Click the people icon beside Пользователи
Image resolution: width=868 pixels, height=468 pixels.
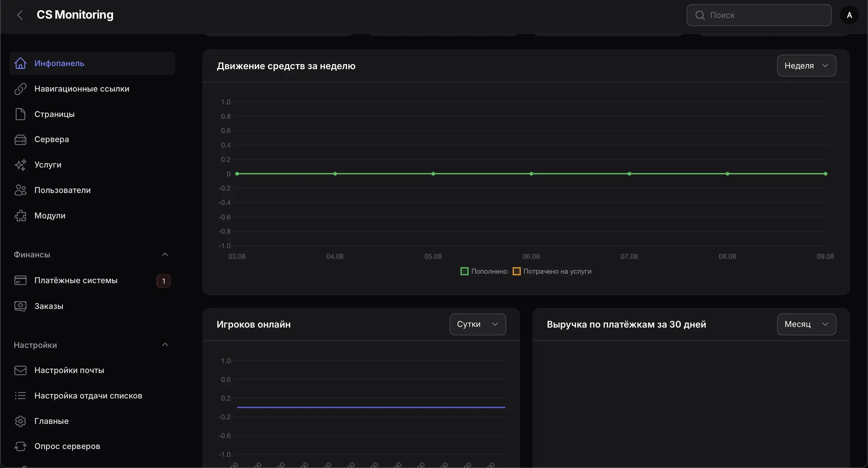coord(20,190)
